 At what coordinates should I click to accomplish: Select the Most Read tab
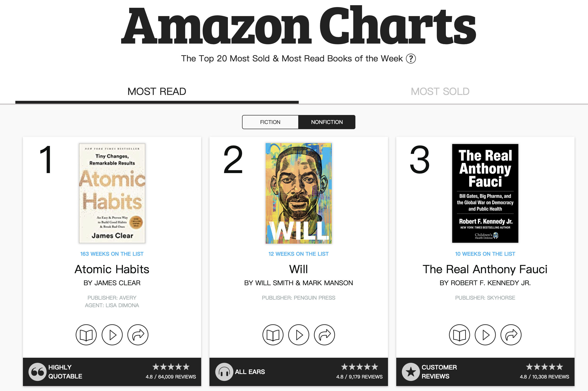(157, 92)
